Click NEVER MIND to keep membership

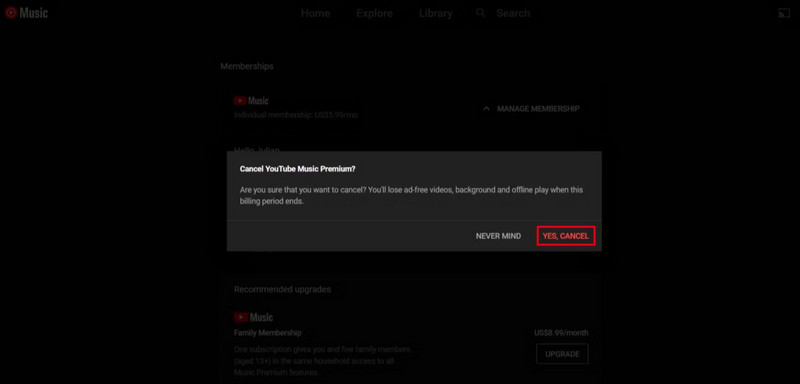(x=498, y=236)
